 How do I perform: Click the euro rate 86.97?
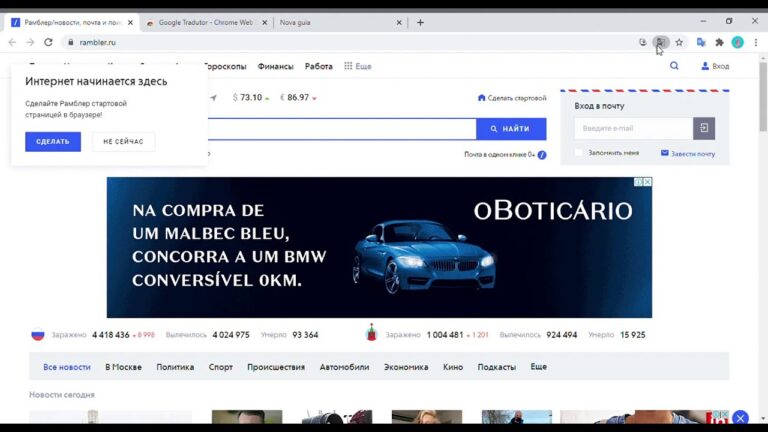pyautogui.click(x=298, y=97)
